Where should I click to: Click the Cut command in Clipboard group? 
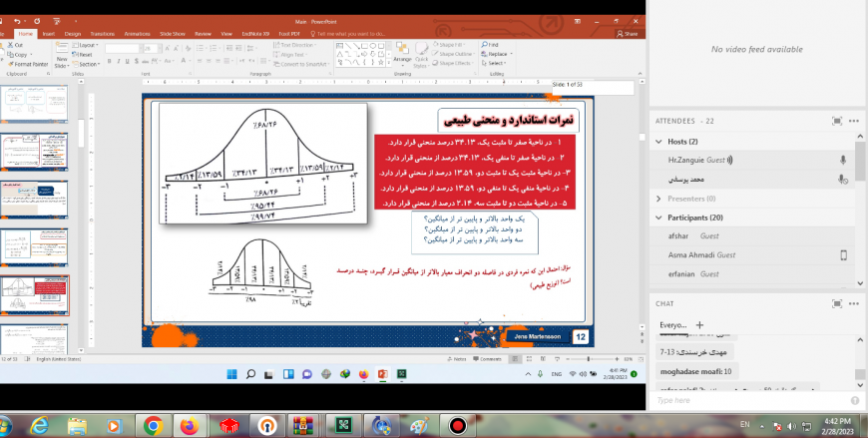[16, 45]
